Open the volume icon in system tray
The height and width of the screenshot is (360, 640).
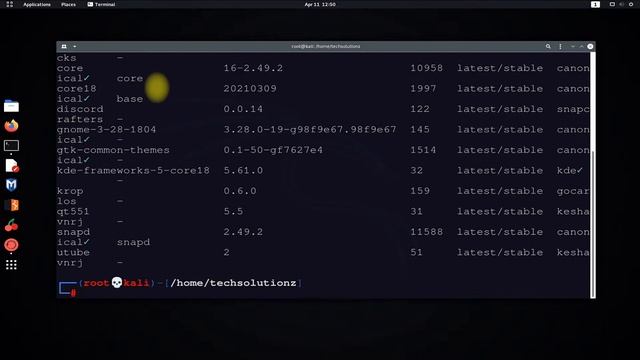[x=622, y=4]
